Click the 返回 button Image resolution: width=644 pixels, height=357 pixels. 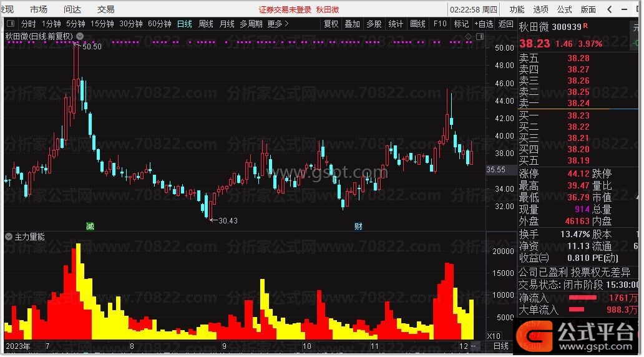505,24
